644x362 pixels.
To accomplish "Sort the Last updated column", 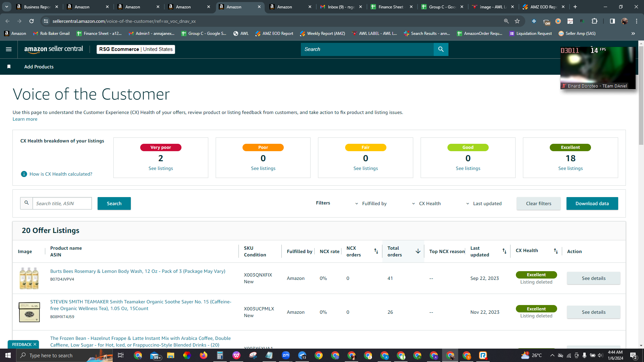I will coord(504,251).
